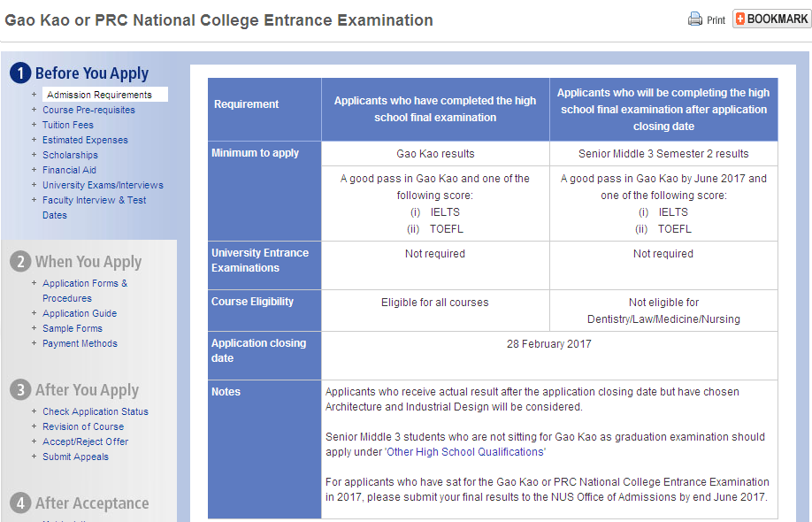
Task: Open Accept/Reject Offer link
Action: [x=86, y=441]
